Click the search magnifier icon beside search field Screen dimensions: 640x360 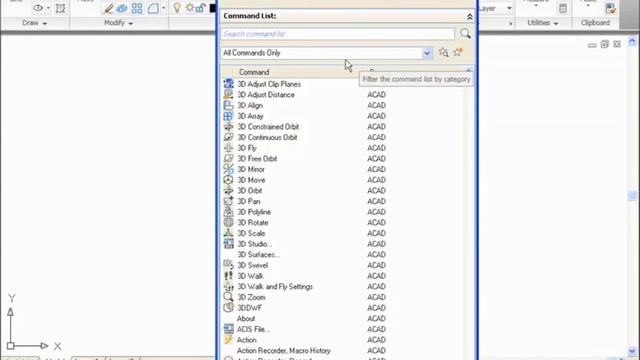(x=465, y=33)
